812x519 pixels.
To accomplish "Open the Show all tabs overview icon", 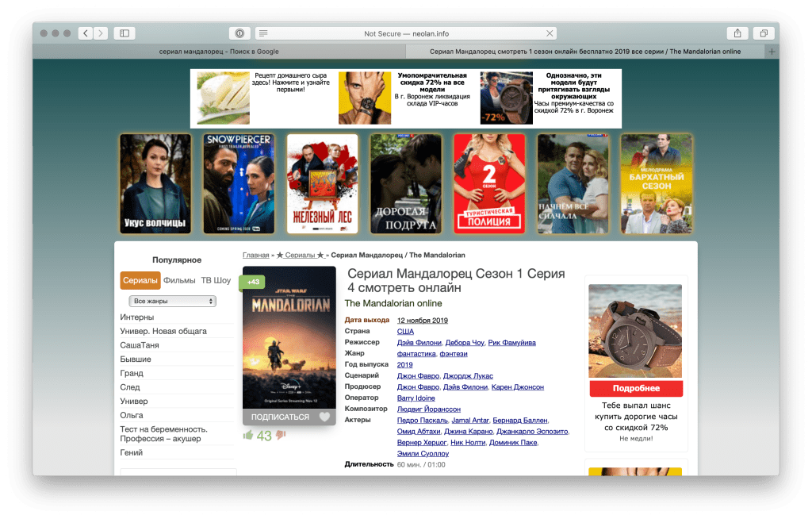I will 764,33.
